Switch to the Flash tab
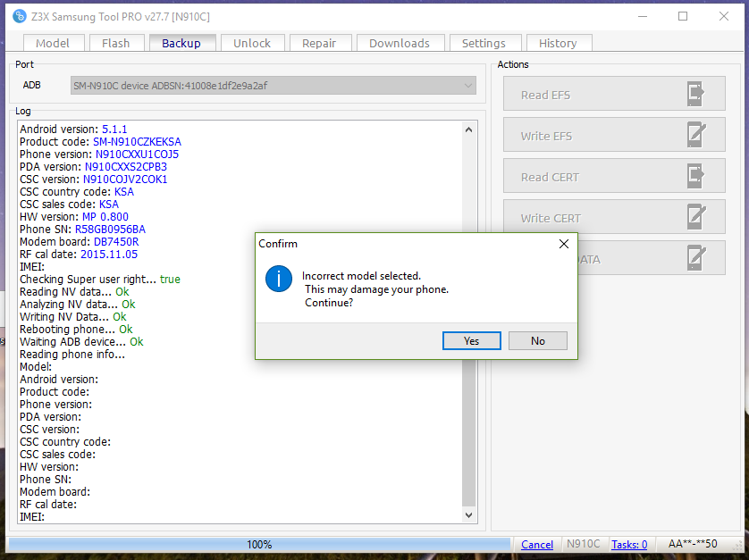 pyautogui.click(x=116, y=43)
